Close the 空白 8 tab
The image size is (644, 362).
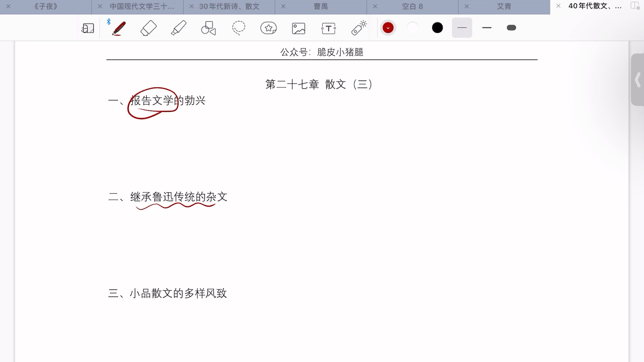coord(375,7)
